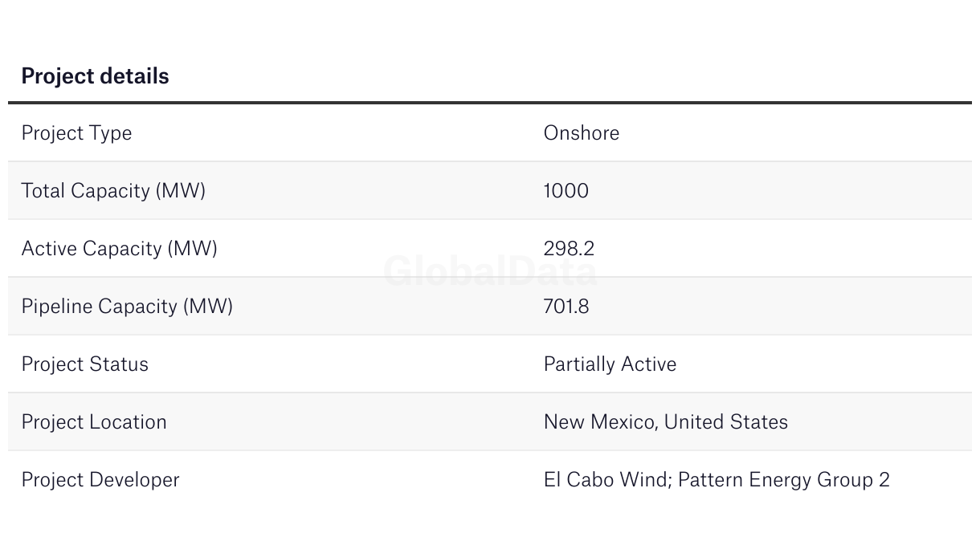Select the "Project Status" row label
This screenshot has width=980, height=541.
[x=84, y=364]
